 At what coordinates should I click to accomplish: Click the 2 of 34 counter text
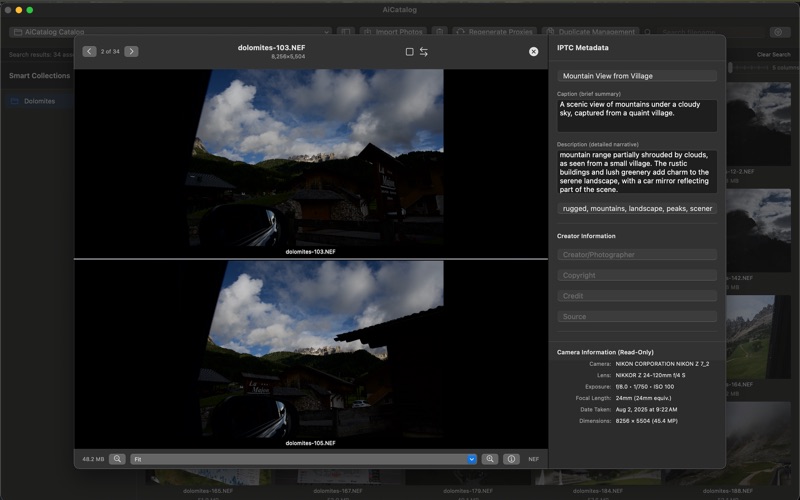click(110, 52)
